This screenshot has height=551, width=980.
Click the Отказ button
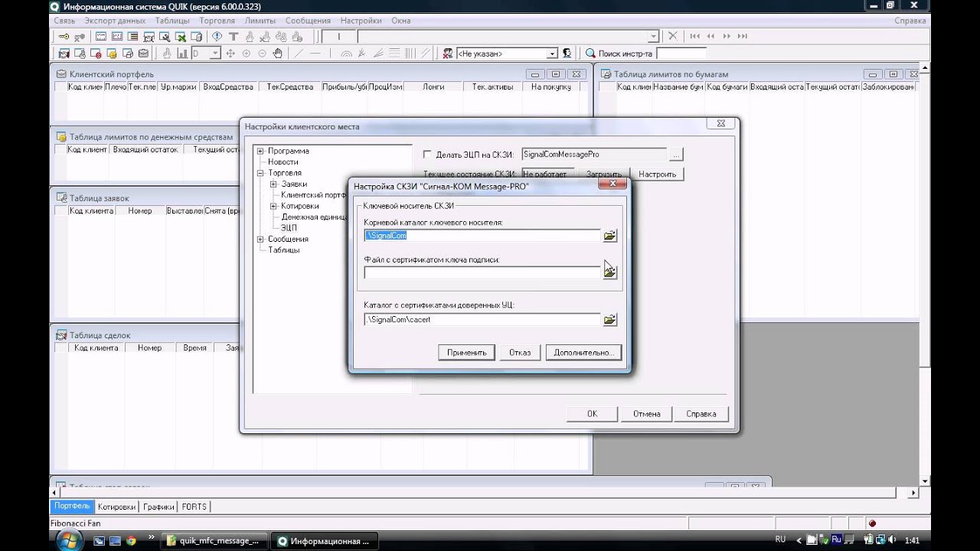[x=520, y=353]
